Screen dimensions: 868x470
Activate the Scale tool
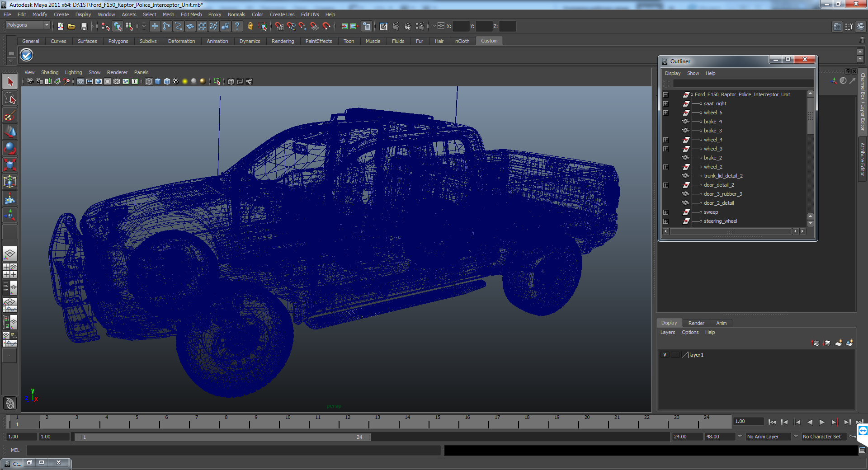pyautogui.click(x=10, y=165)
